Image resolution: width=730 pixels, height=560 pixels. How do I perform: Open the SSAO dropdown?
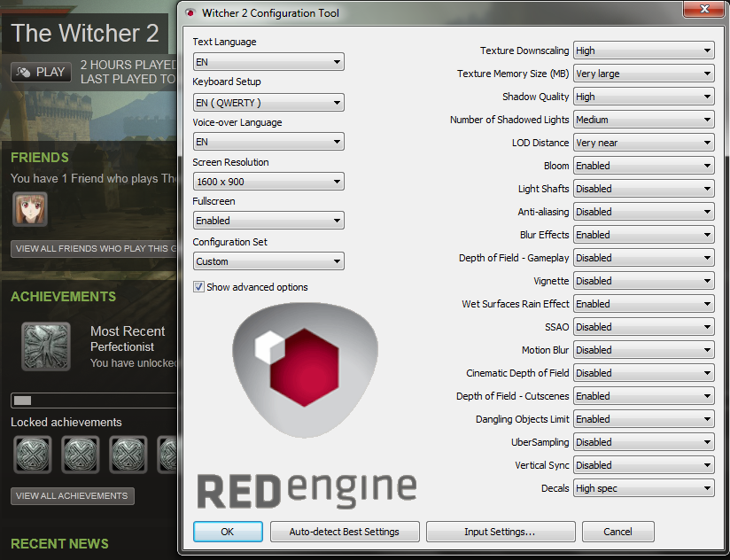(x=644, y=327)
